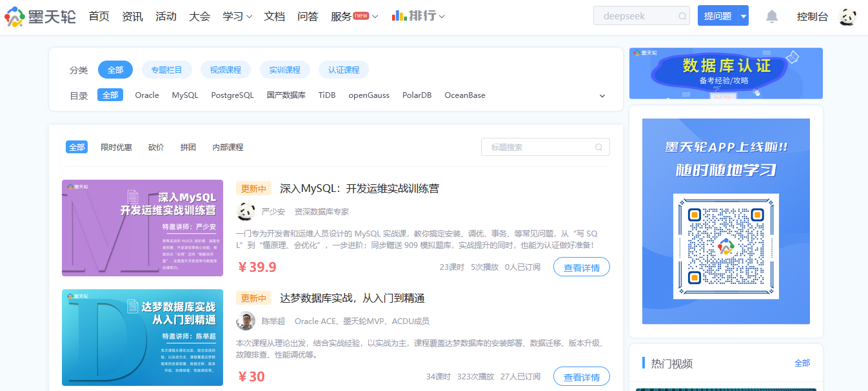Click instructor name 严少安
The width and height of the screenshot is (868, 391).
pos(273,211)
